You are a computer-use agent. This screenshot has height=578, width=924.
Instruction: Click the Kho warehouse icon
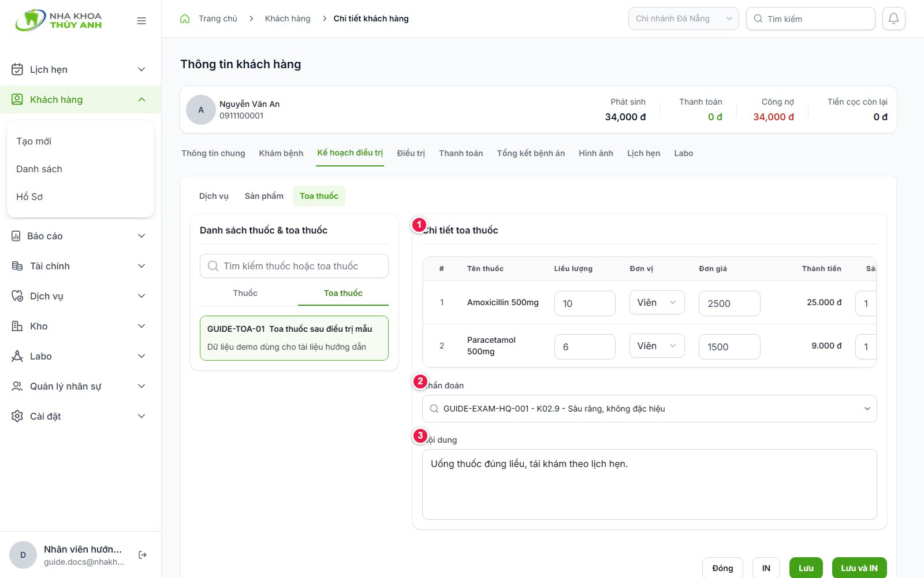pyautogui.click(x=17, y=326)
